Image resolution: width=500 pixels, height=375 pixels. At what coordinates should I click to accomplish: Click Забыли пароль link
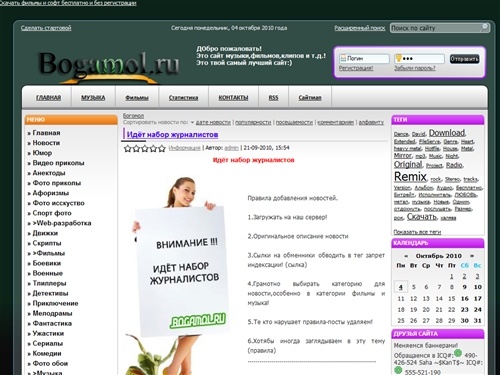(415, 68)
